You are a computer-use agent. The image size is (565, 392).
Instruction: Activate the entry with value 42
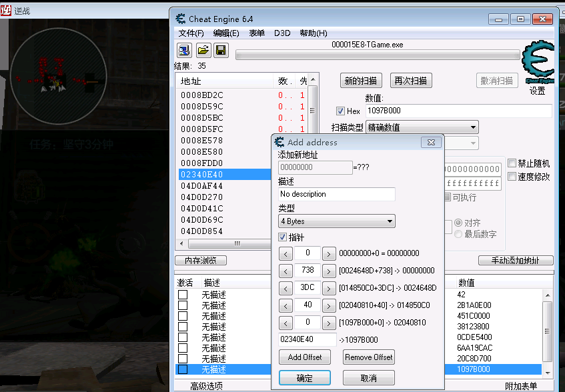[183, 295]
